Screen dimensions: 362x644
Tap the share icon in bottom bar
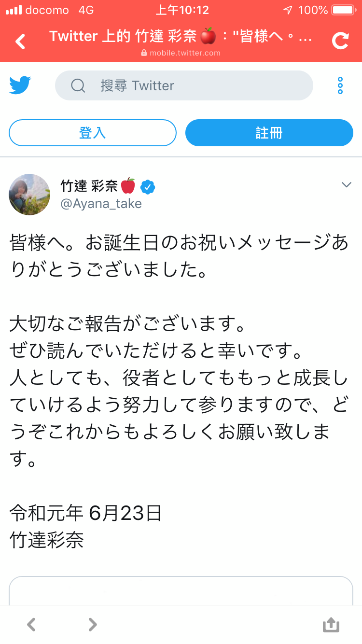click(x=331, y=625)
